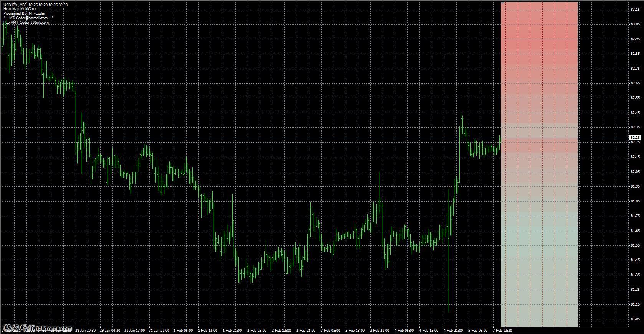Pick the '4 Feb 21:00' time axis label
Viewport: 644px width, 334px height.
pyautogui.click(x=453, y=330)
